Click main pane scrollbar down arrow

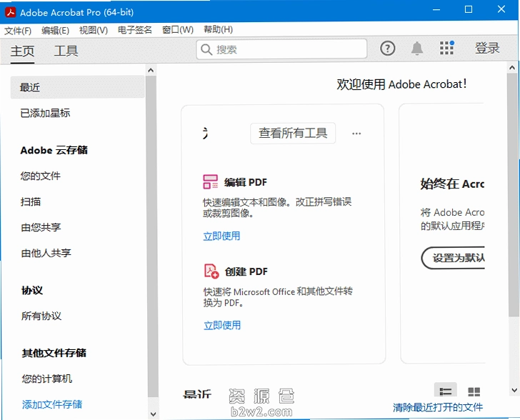pos(514,390)
